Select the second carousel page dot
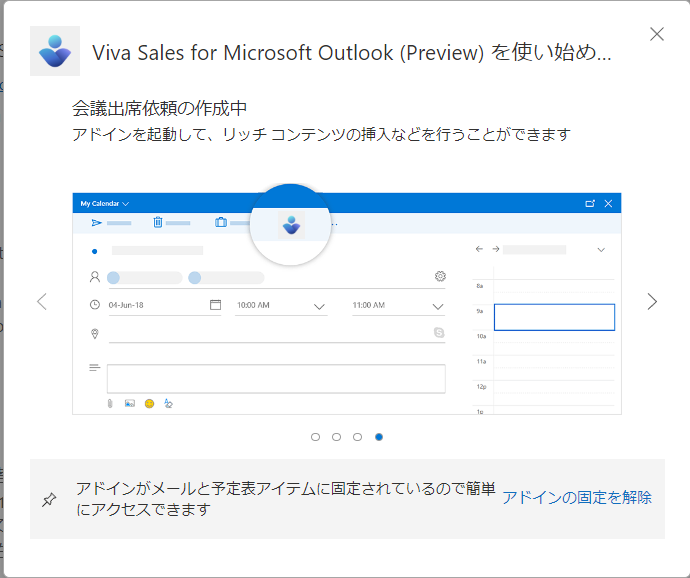The image size is (690, 578). (x=336, y=437)
